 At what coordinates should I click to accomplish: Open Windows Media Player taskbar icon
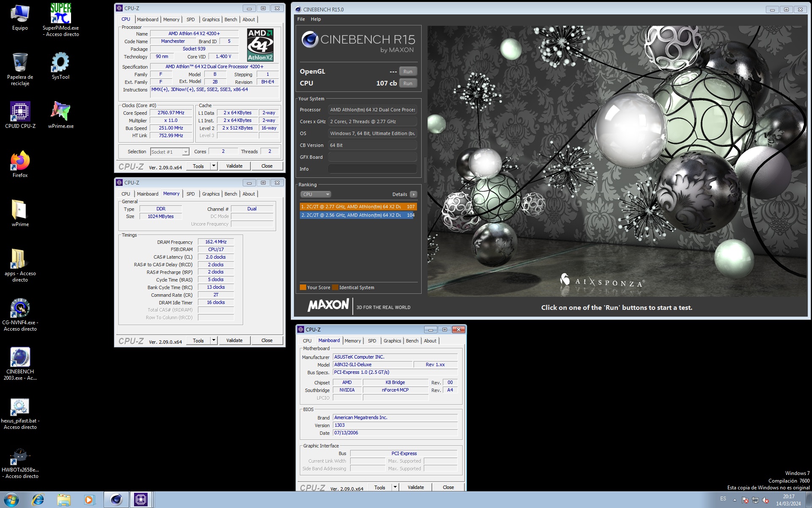coord(89,500)
